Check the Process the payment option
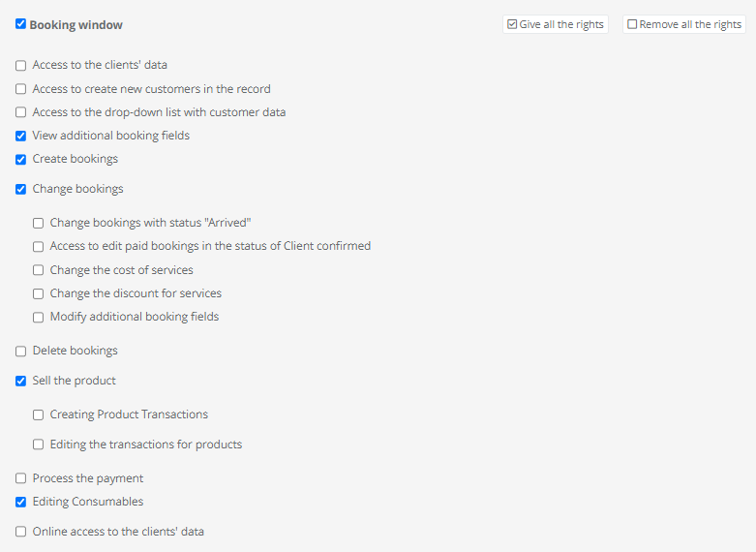The height and width of the screenshot is (552, 756). pyautogui.click(x=21, y=478)
